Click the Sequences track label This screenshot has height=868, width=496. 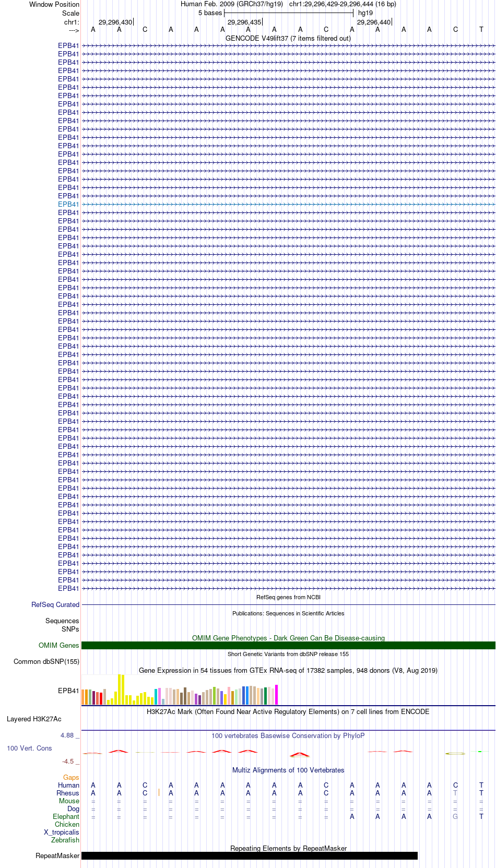click(62, 621)
